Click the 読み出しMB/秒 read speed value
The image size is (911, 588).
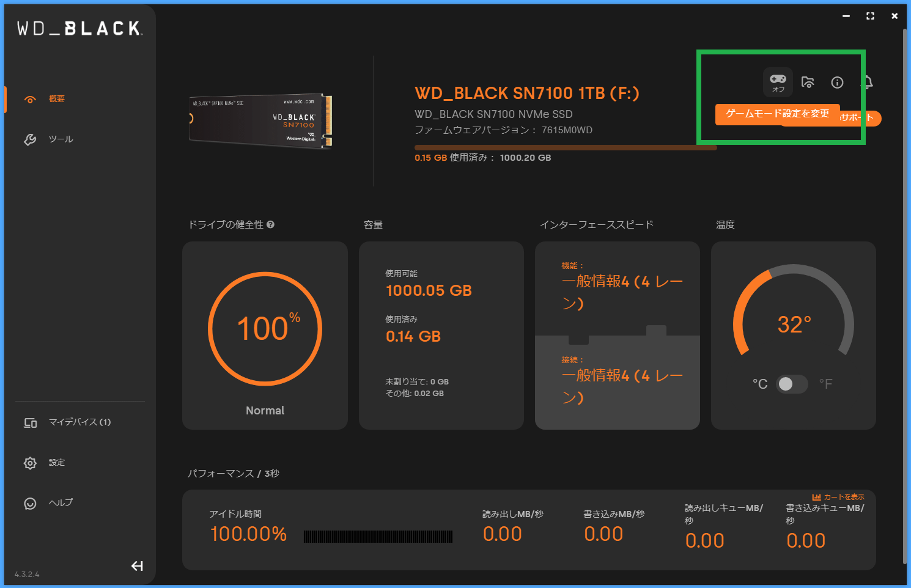[x=503, y=534]
